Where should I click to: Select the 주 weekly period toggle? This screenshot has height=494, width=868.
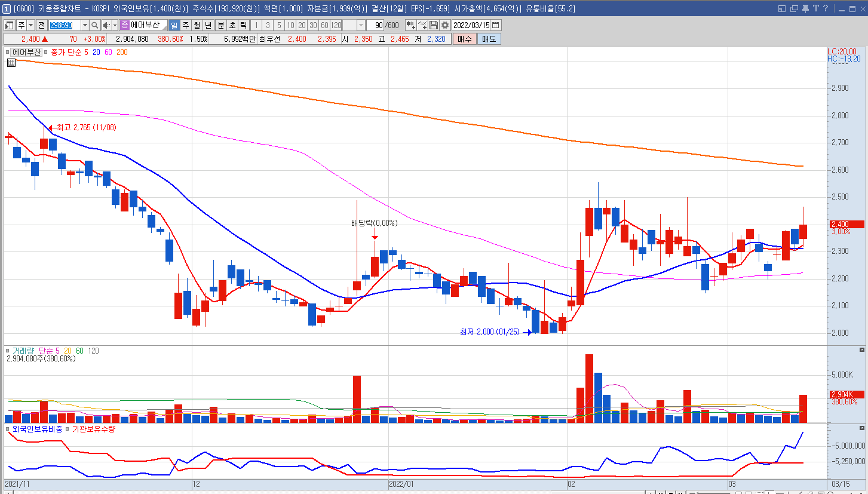coord(186,25)
